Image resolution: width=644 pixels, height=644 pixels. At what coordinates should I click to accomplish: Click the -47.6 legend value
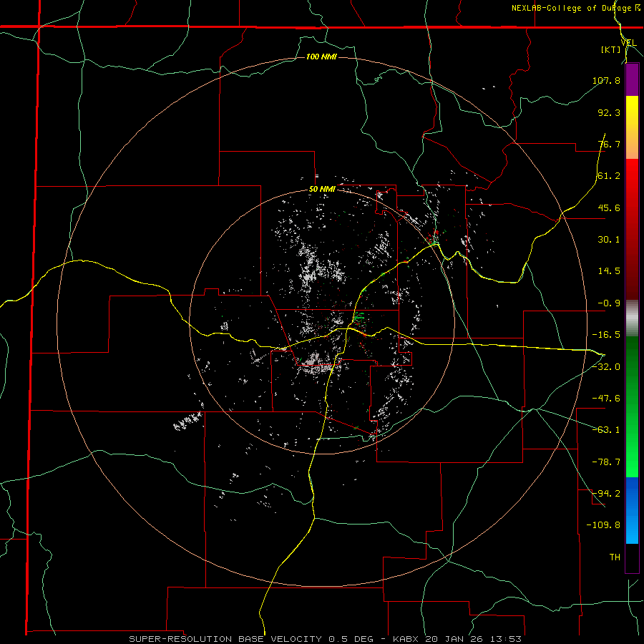pyautogui.click(x=606, y=399)
